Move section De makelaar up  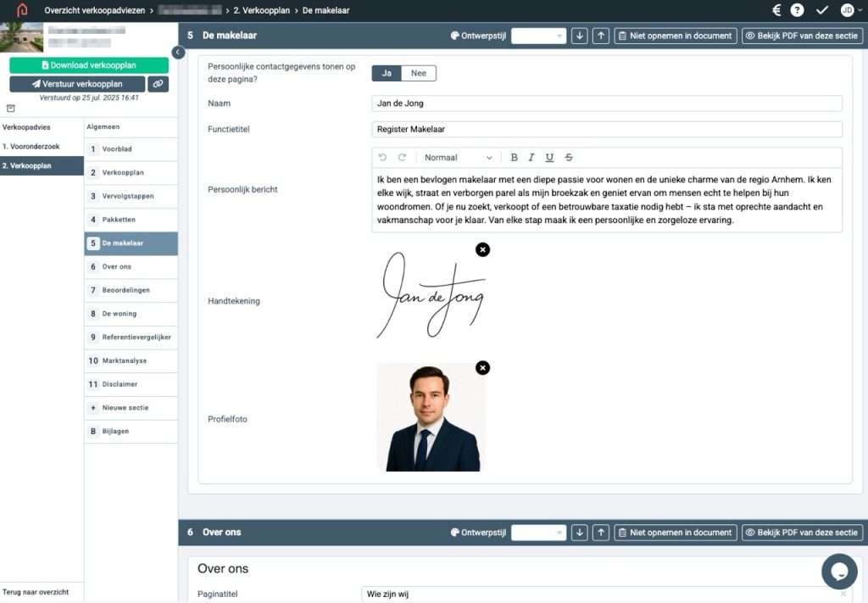pyautogui.click(x=601, y=36)
